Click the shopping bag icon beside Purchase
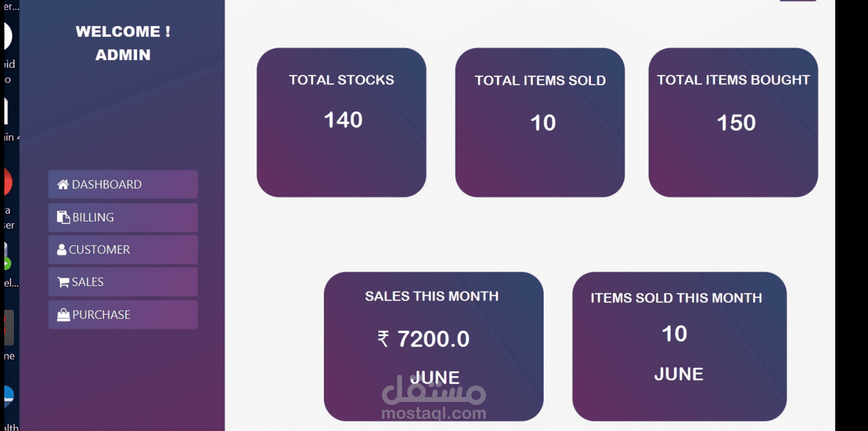Viewport: 868px width, 431px height. (x=63, y=315)
